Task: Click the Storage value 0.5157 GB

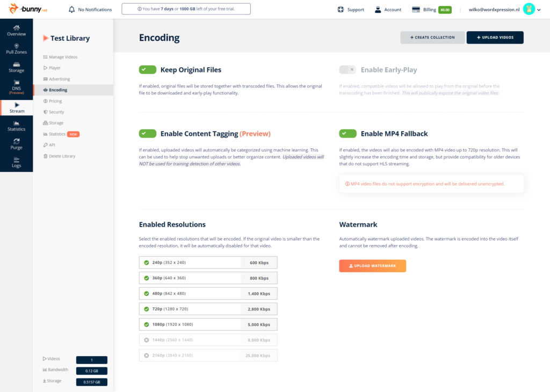Action: point(91,382)
